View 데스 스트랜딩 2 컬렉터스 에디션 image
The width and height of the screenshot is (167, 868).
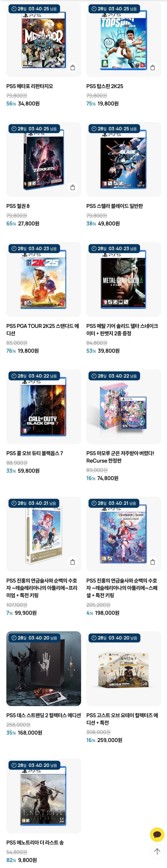tap(44, 668)
